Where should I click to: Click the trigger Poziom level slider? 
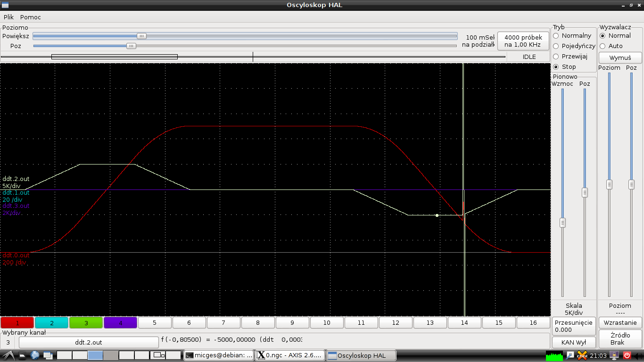[x=609, y=184]
